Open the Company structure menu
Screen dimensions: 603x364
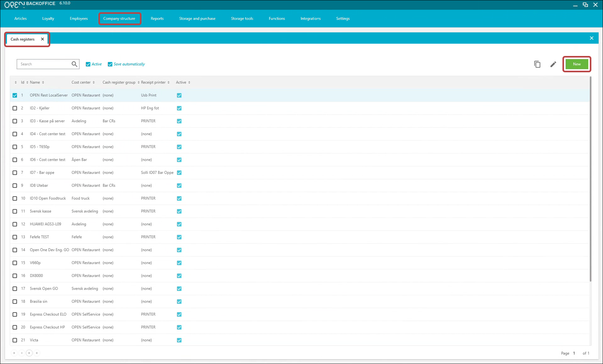click(119, 19)
